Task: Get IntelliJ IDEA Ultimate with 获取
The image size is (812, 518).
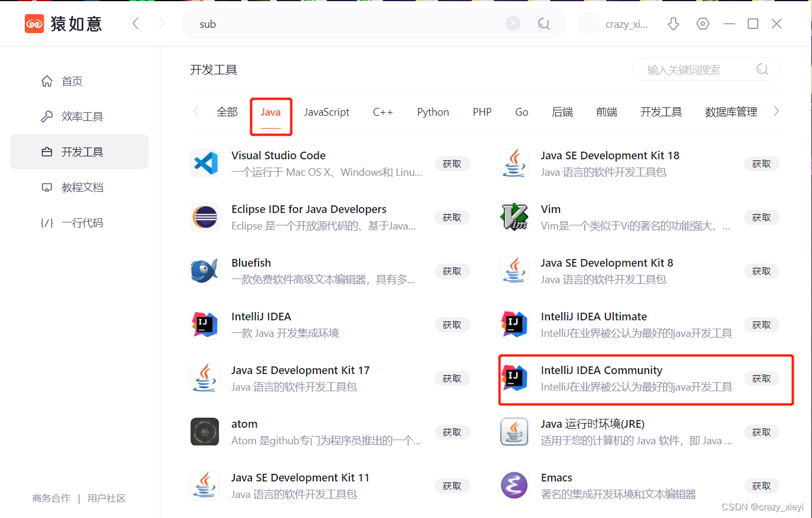Action: [761, 324]
